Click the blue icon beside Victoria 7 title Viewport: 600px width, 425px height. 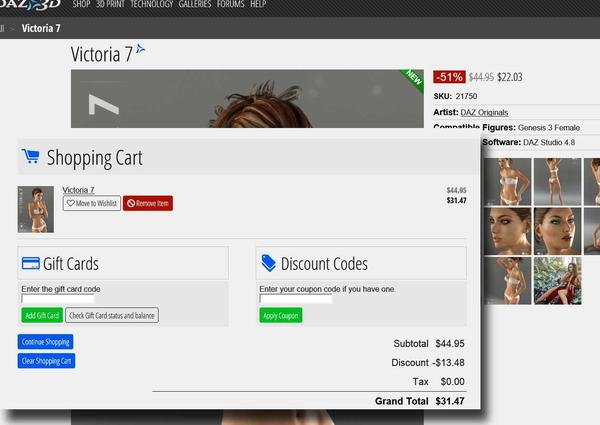pos(140,49)
